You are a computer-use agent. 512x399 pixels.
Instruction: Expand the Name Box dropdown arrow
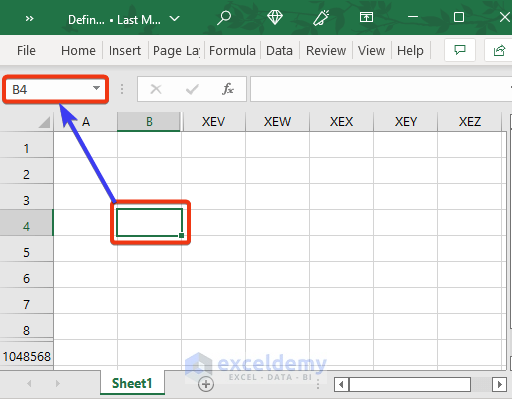click(x=96, y=88)
